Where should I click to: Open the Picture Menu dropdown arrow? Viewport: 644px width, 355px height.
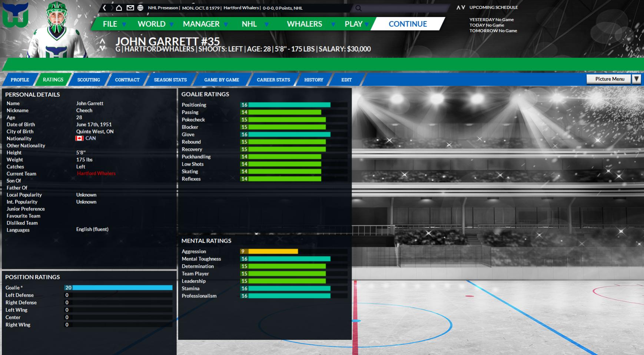tap(636, 79)
